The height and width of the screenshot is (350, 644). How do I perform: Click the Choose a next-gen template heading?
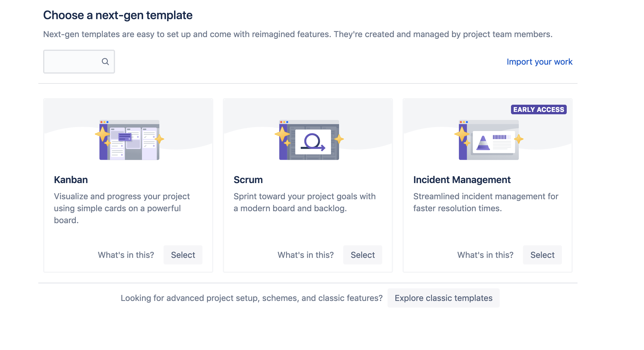[x=118, y=15]
